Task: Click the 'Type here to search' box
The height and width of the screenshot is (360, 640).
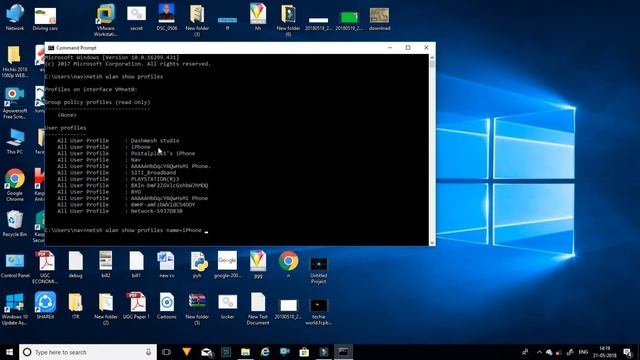Action: 88,352
